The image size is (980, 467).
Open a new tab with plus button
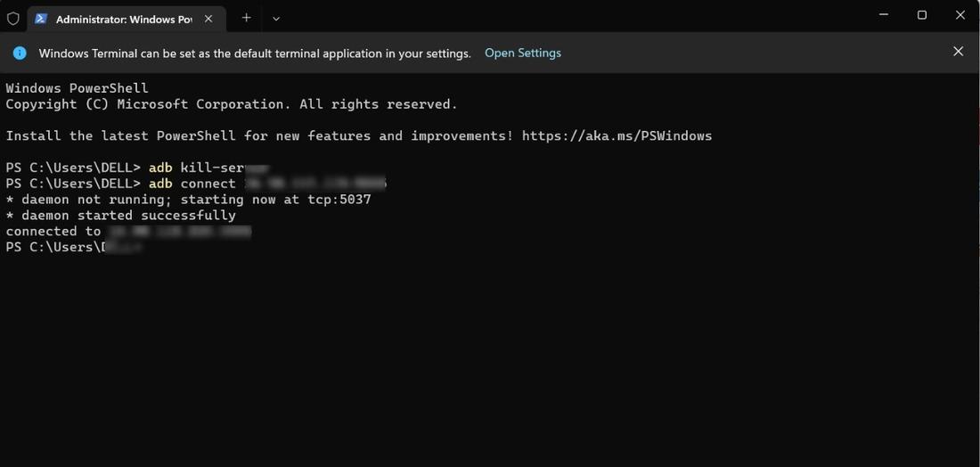click(x=247, y=18)
